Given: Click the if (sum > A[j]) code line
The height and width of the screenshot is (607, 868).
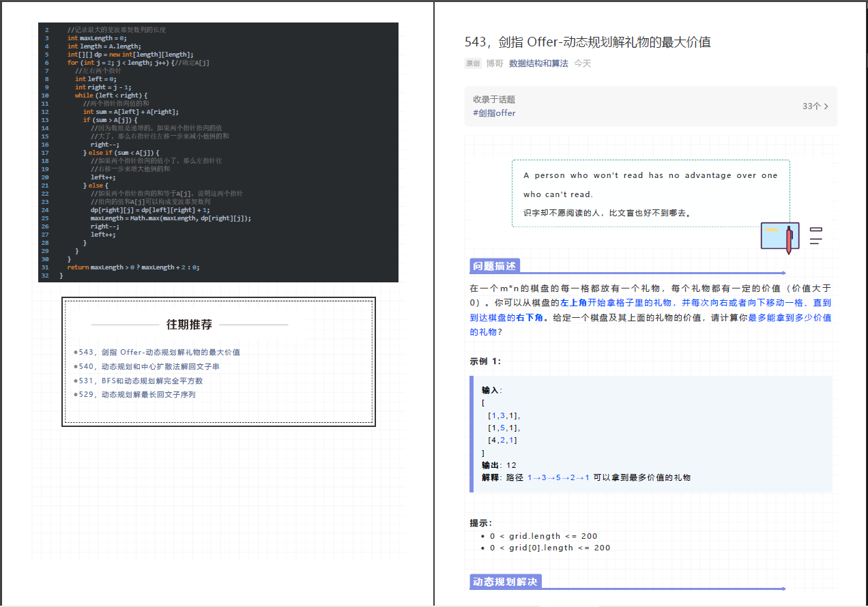Looking at the screenshot, I should click(x=110, y=120).
